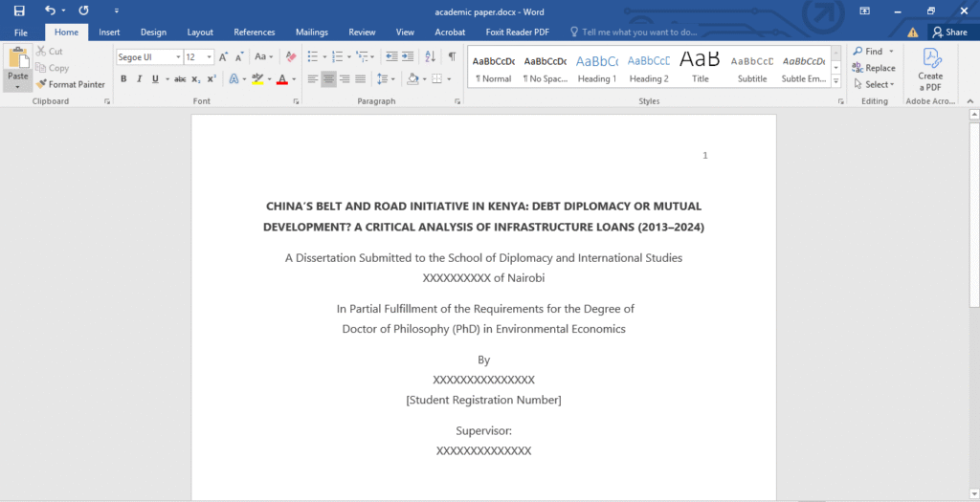Screen dimensions: 980x502
Task: Toggle Italic formatting
Action: point(138,79)
